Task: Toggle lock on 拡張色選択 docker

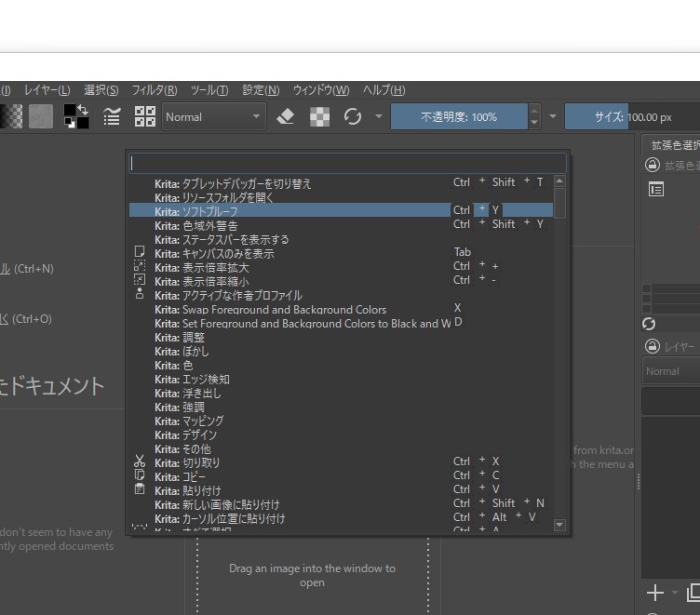Action: coord(653,165)
